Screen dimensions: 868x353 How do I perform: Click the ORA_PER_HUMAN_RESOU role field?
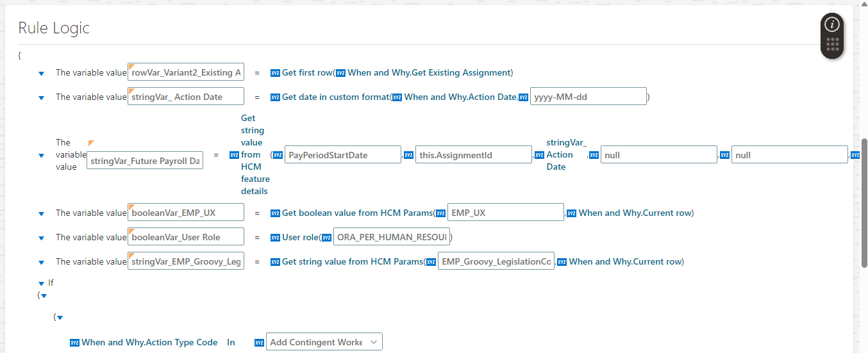pyautogui.click(x=392, y=237)
